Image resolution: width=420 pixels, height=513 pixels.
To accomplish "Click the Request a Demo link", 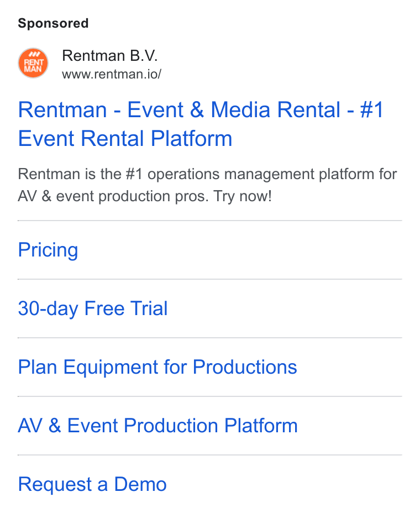I will [93, 484].
